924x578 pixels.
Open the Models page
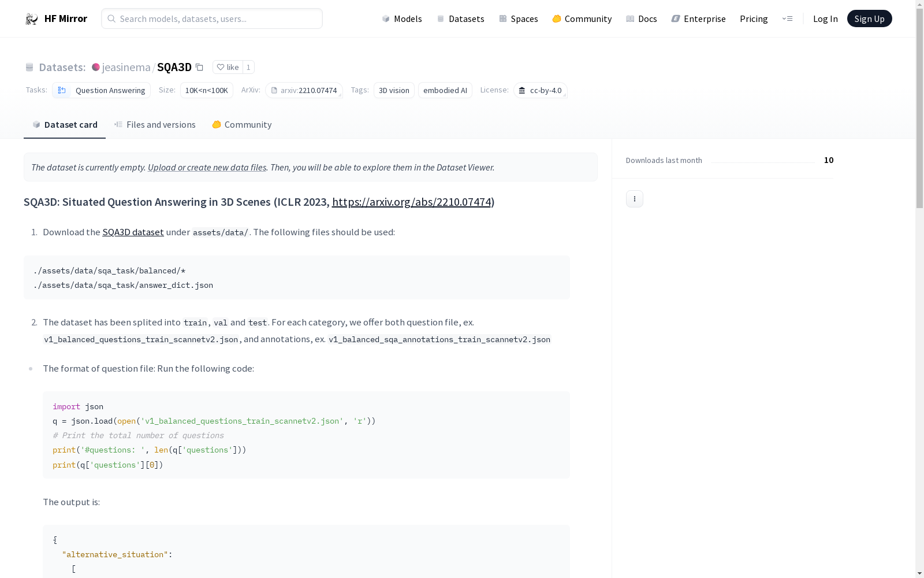(x=402, y=19)
